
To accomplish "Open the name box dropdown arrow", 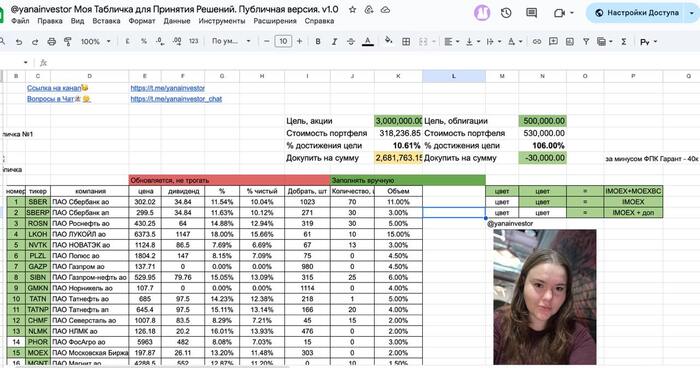I will (x=25, y=63).
